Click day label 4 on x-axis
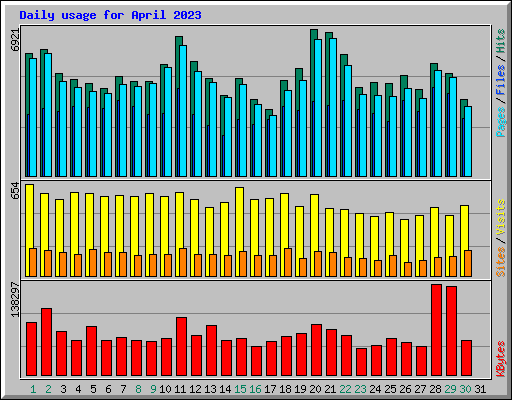The height and width of the screenshot is (400, 512). pyautogui.click(x=78, y=389)
